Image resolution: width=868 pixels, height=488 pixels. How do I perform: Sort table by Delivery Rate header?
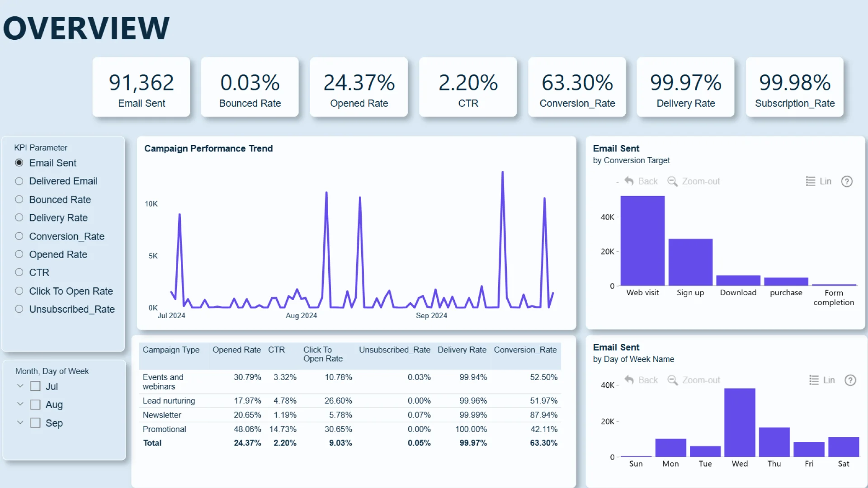(462, 350)
